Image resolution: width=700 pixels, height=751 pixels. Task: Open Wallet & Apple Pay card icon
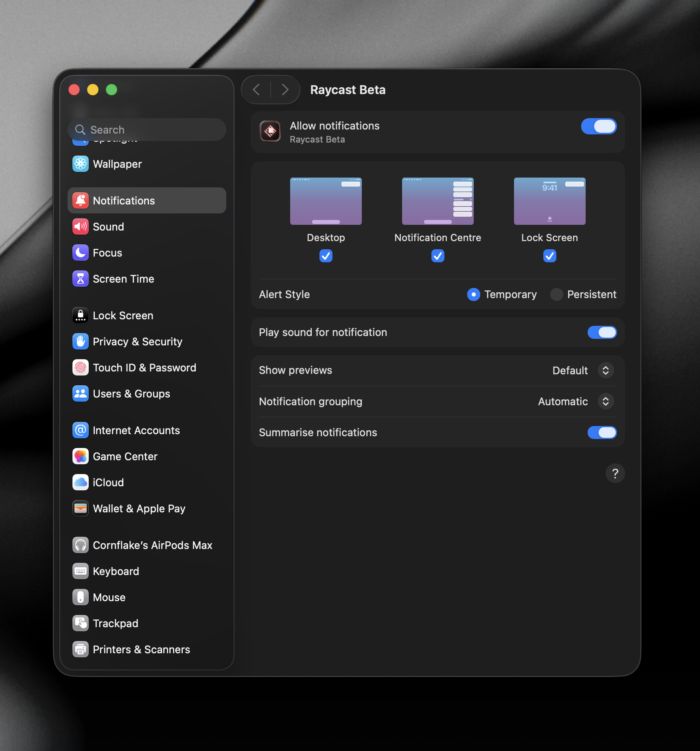81,509
